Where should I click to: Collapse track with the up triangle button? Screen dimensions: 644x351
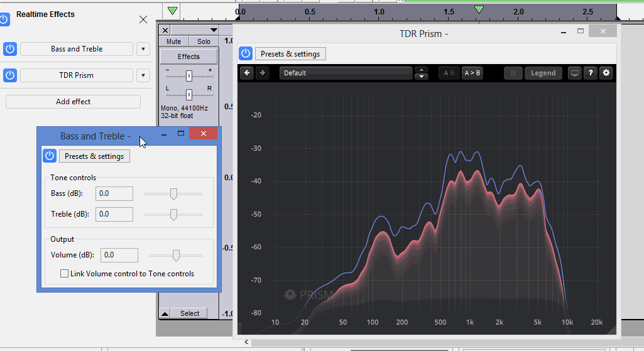pyautogui.click(x=165, y=313)
